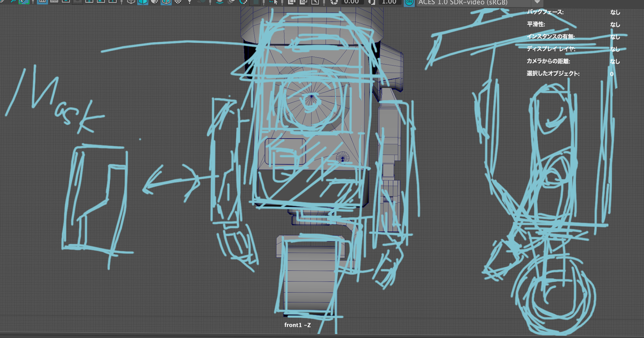Image resolution: width=644 pixels, height=338 pixels.
Task: Toggle the gate mask icon
Action: click(77, 2)
